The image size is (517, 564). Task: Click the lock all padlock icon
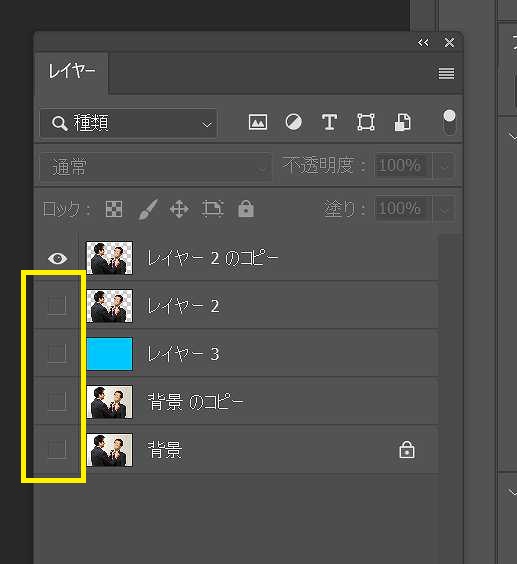[x=246, y=209]
